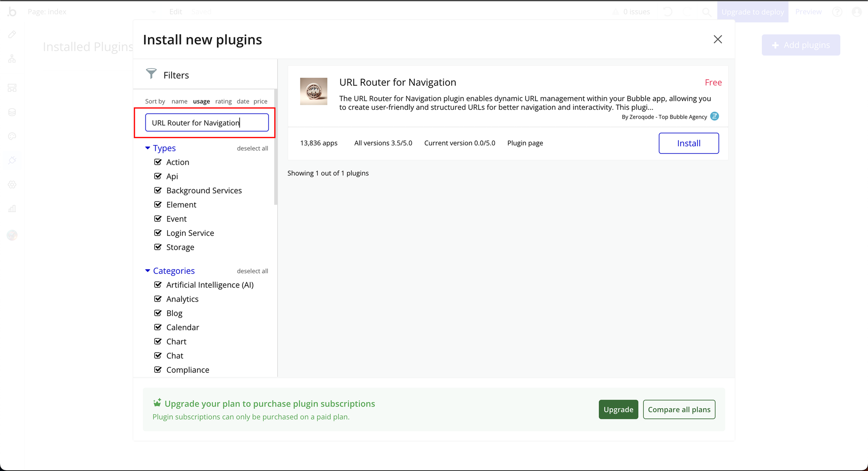Uncheck the Login Service type checkbox
The image size is (868, 471).
158,233
